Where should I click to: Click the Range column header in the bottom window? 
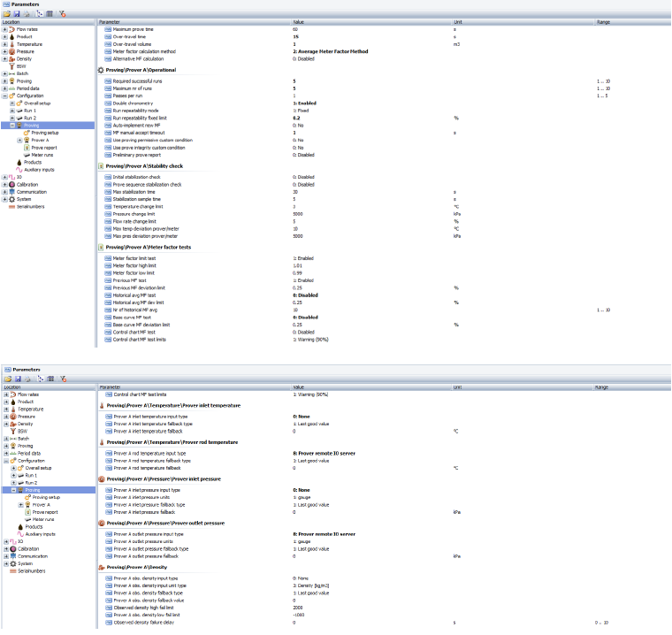click(632, 387)
